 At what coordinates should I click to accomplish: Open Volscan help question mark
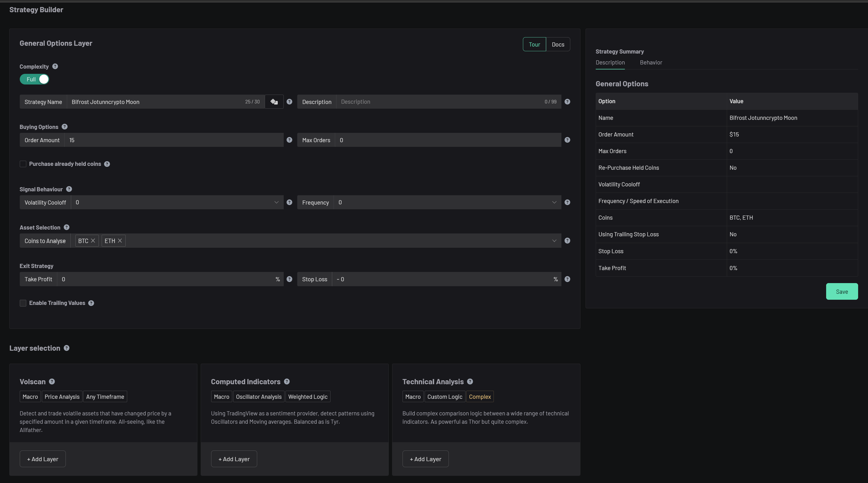[x=52, y=381]
